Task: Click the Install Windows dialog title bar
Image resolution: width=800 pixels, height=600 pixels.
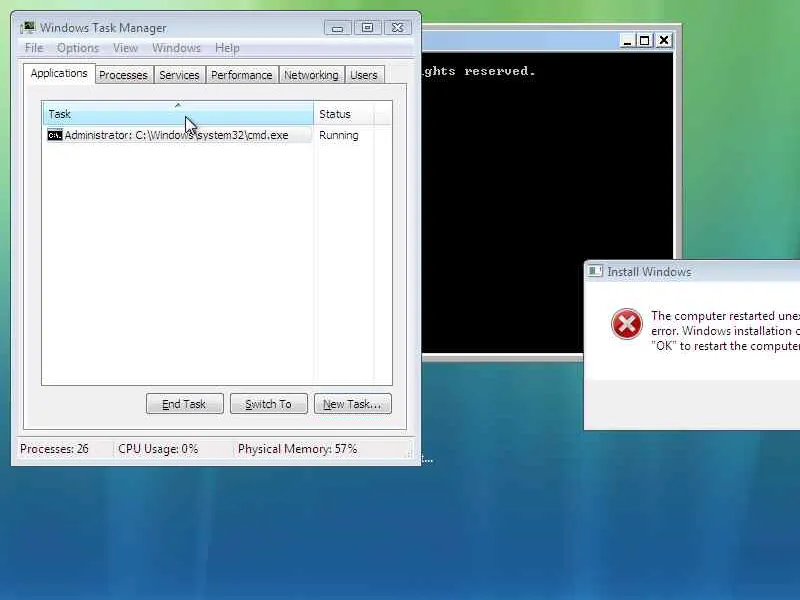Action: pos(692,271)
